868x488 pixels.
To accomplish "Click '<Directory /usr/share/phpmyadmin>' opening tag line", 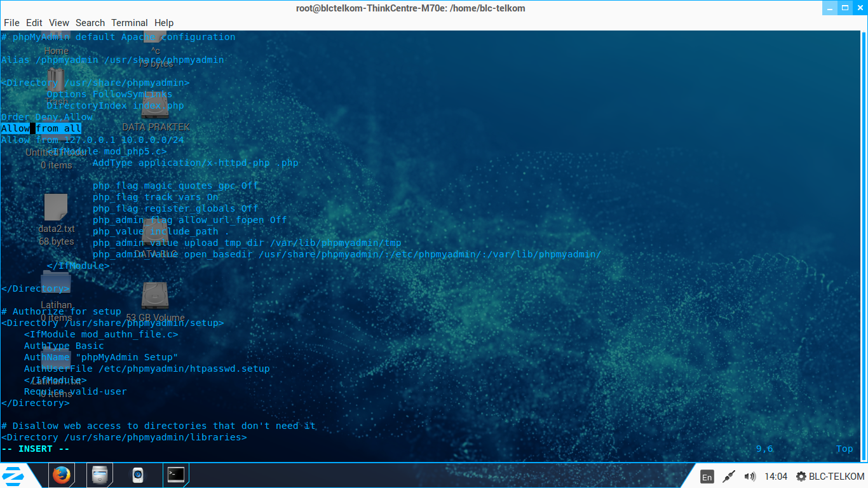I will point(95,83).
